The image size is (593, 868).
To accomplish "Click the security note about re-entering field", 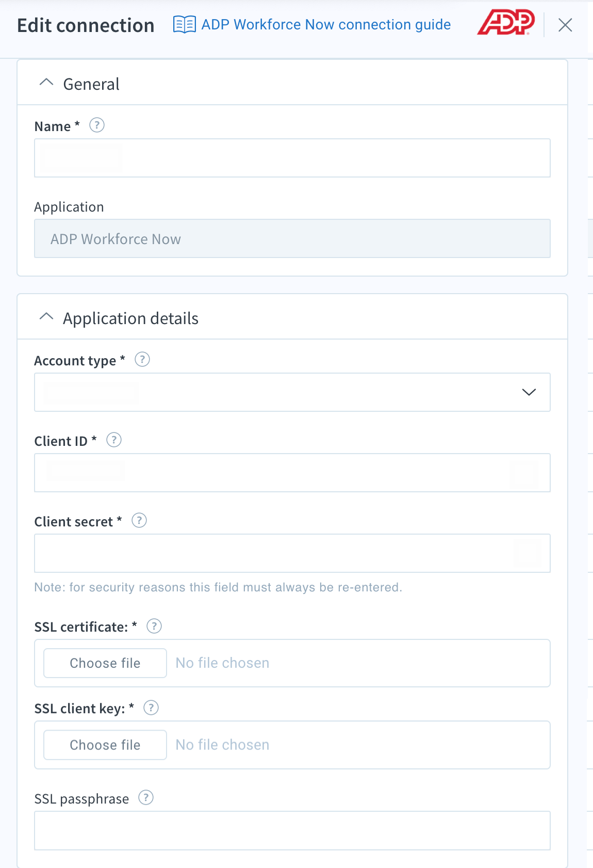I will (218, 587).
